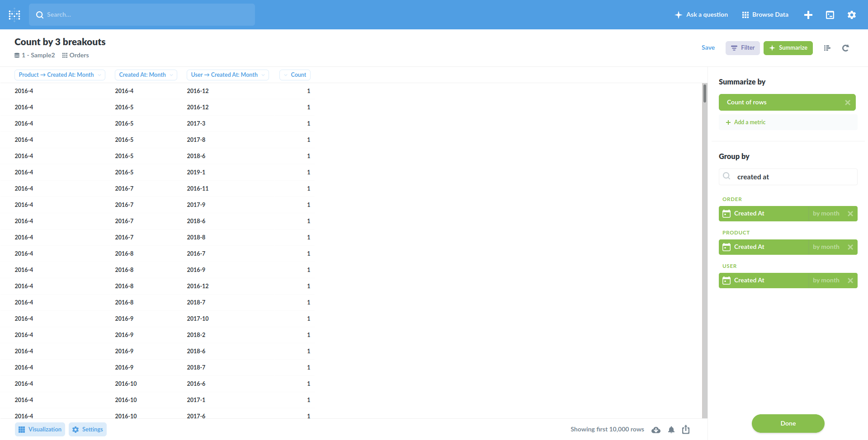Click the Metabase logo in the top bar
This screenshot has height=440, width=868.
(x=14, y=14)
